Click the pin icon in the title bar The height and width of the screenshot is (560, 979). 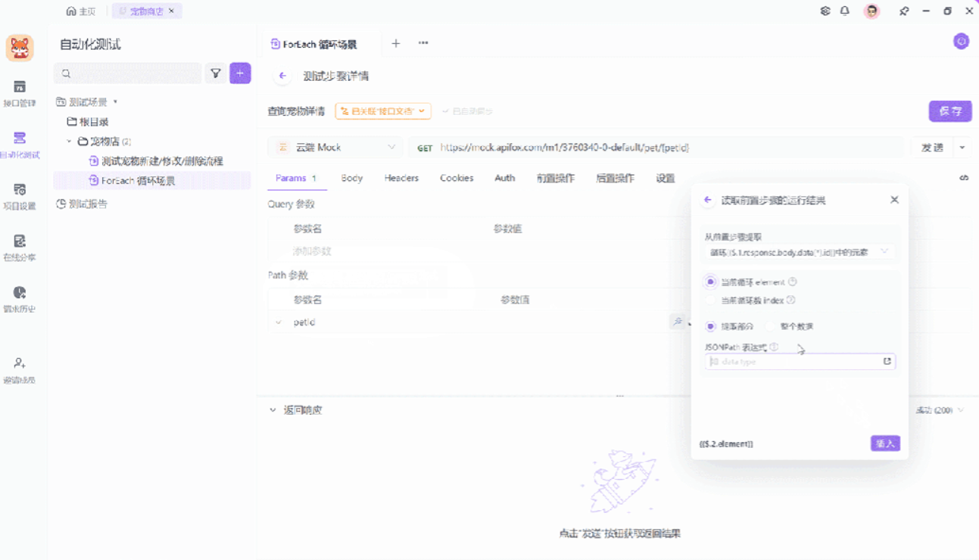(903, 11)
